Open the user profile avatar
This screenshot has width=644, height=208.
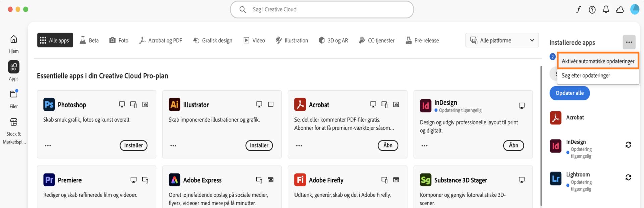(x=635, y=9)
